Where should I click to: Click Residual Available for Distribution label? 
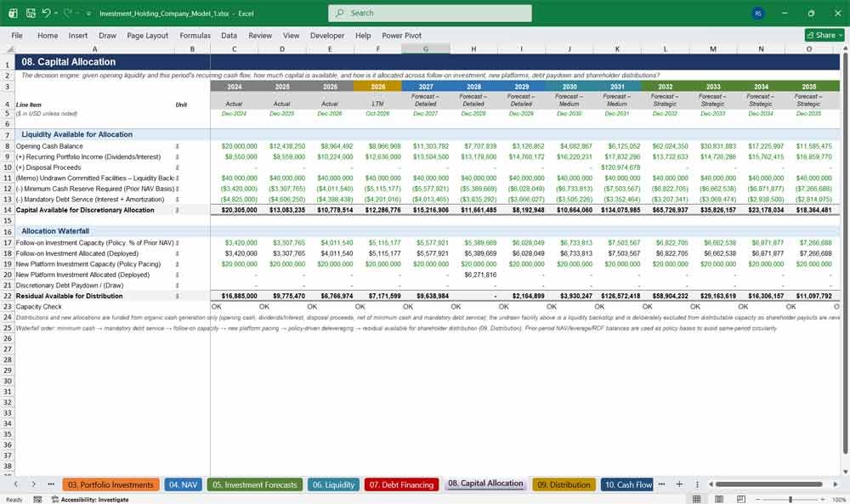pos(70,296)
